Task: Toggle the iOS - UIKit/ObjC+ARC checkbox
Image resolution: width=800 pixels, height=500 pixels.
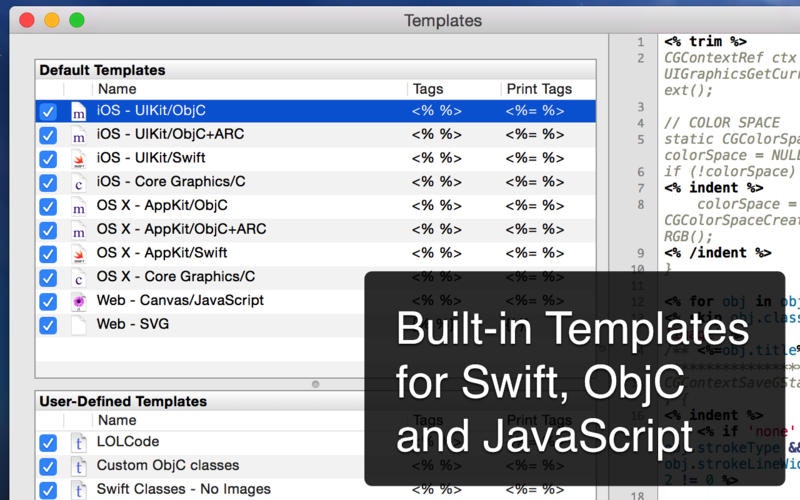Action: pyautogui.click(x=48, y=135)
